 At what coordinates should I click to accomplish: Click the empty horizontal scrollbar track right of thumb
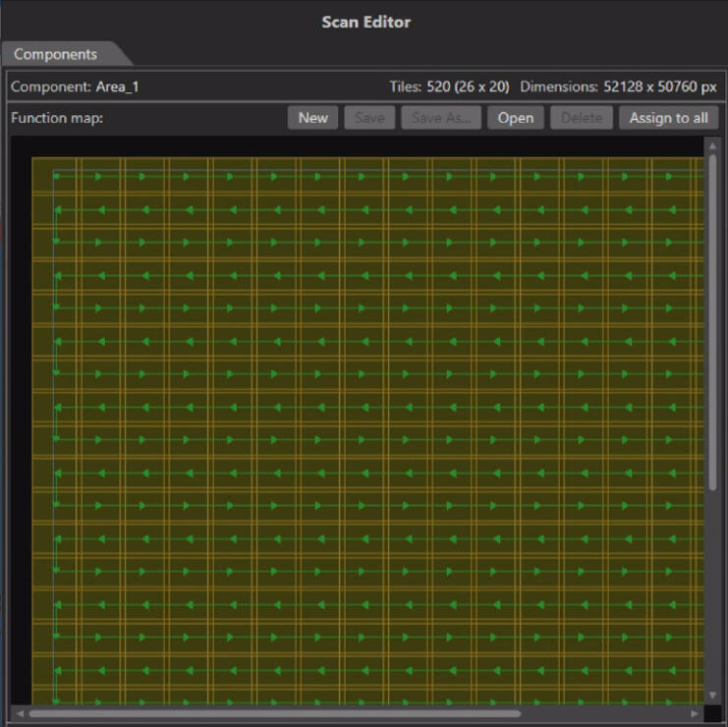pyautogui.click(x=604, y=713)
